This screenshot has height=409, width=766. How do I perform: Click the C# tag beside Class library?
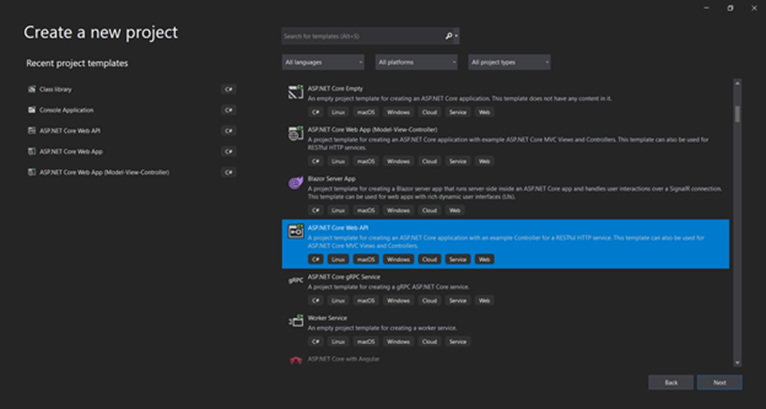[229, 89]
